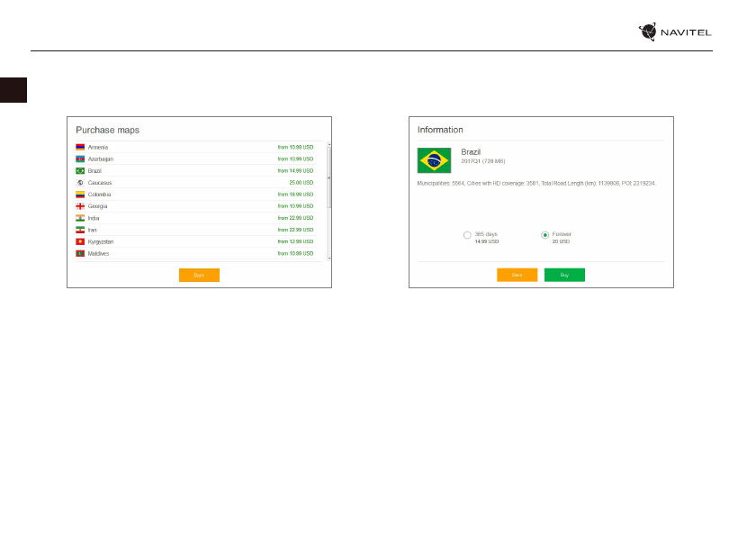Click the Kyrgyzstan flag icon
The height and width of the screenshot is (536, 756).
tap(80, 242)
